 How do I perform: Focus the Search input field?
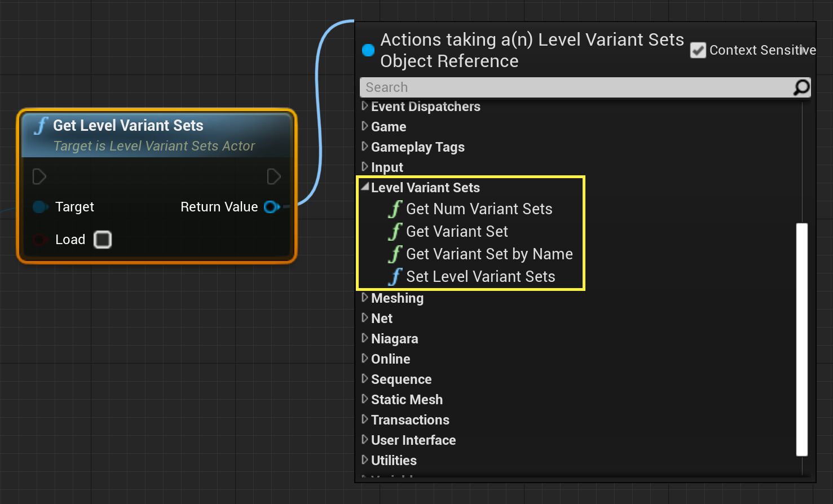(x=575, y=87)
